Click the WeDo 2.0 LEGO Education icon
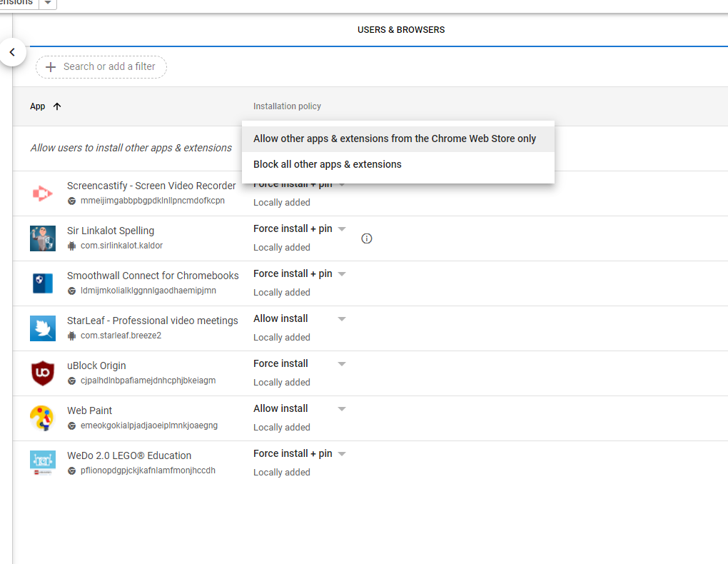728x564 pixels. [43, 463]
